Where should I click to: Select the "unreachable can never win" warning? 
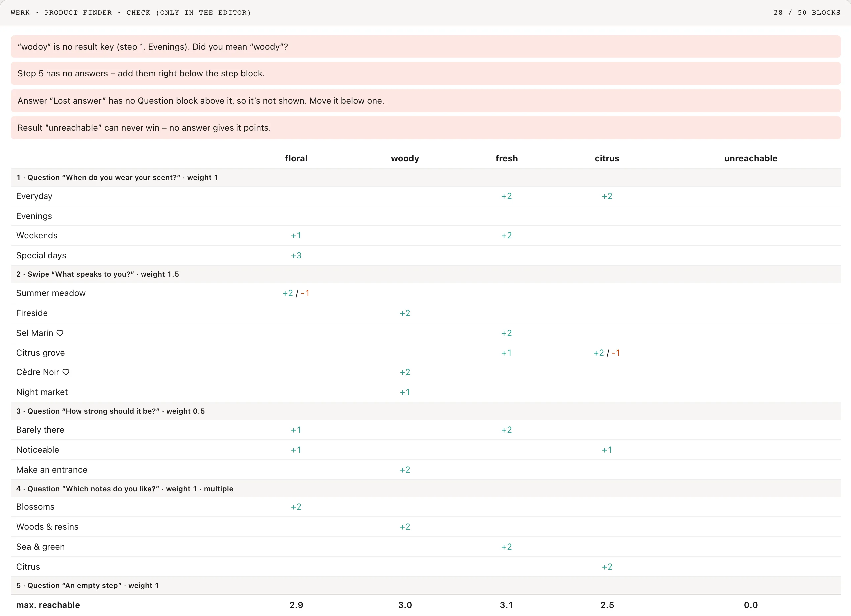(425, 128)
